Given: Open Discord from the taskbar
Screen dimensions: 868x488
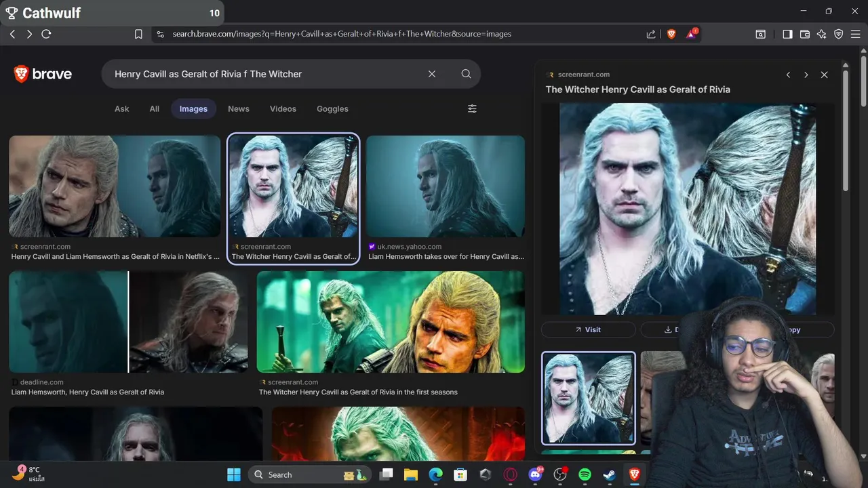Looking at the screenshot, I should point(535,474).
